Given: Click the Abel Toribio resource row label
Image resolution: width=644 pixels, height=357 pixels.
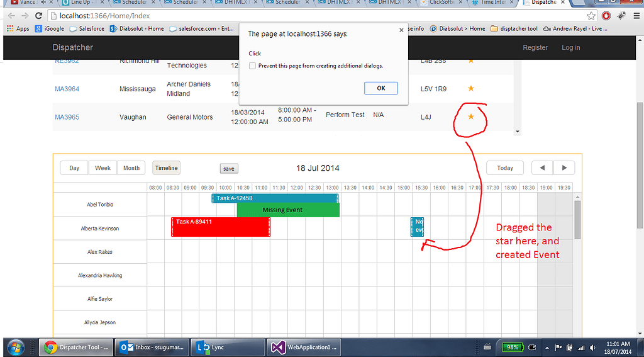Looking at the screenshot, I should 100,205.
